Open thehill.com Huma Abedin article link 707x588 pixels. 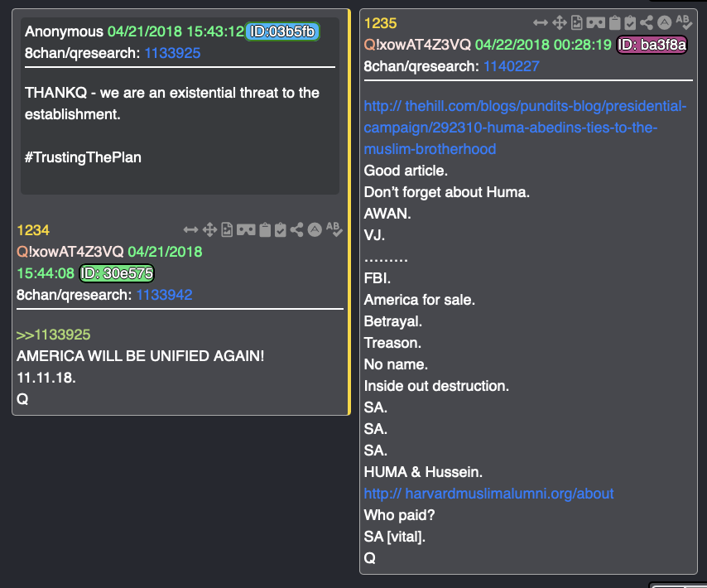[x=525, y=128]
